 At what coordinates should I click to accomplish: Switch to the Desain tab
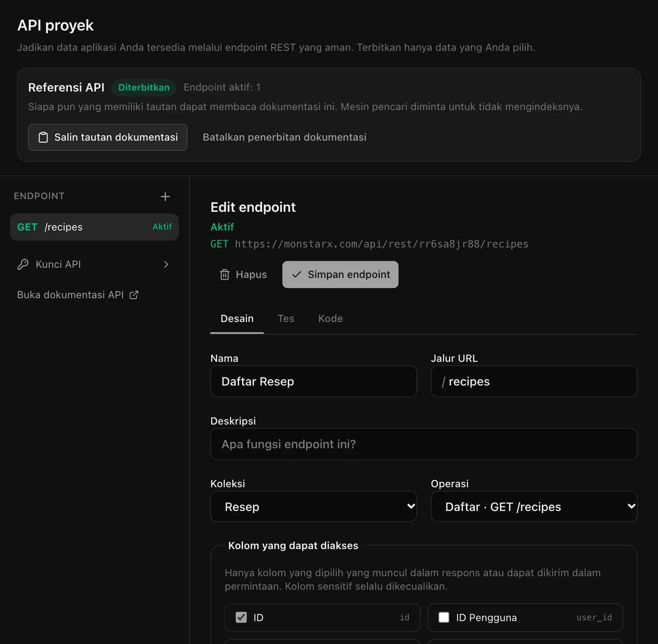tap(237, 319)
